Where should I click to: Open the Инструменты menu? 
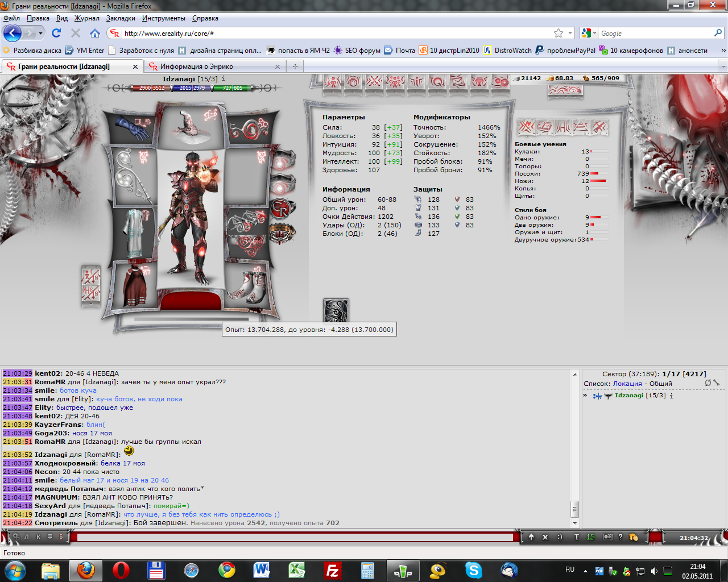[164, 18]
